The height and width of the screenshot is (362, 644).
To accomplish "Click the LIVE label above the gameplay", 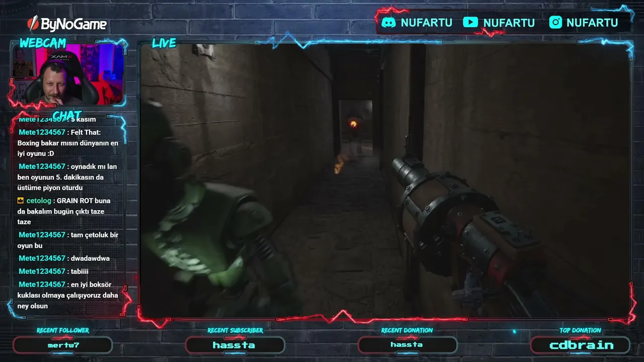I will point(164,43).
